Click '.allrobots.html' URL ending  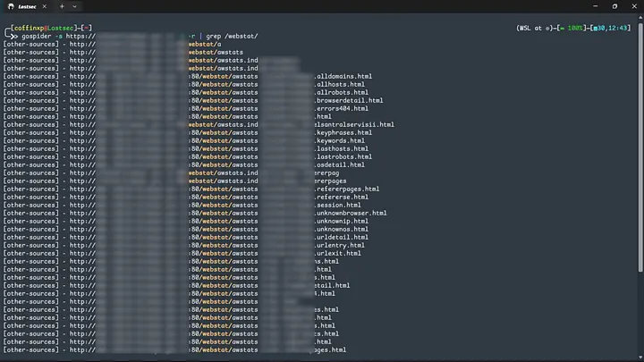(342, 92)
